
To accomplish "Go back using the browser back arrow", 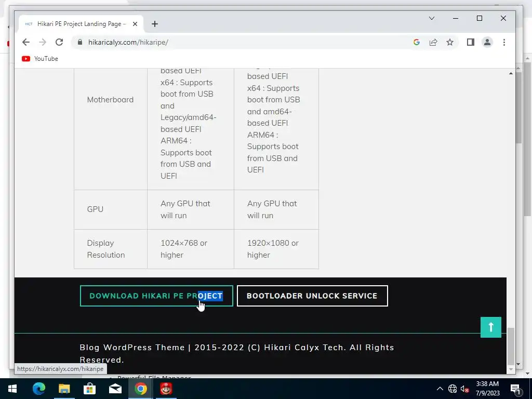I will [x=26, y=42].
